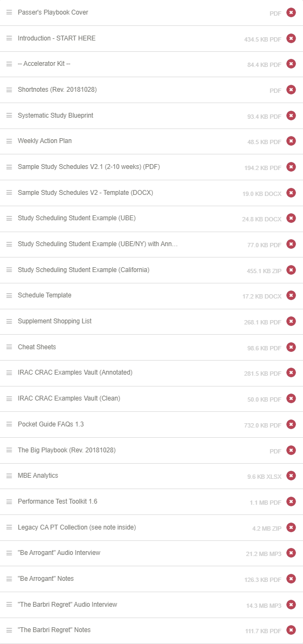Open Study Scheduling Student Example (California)
Image resolution: width=303 pixels, height=644 pixels.
tap(84, 270)
